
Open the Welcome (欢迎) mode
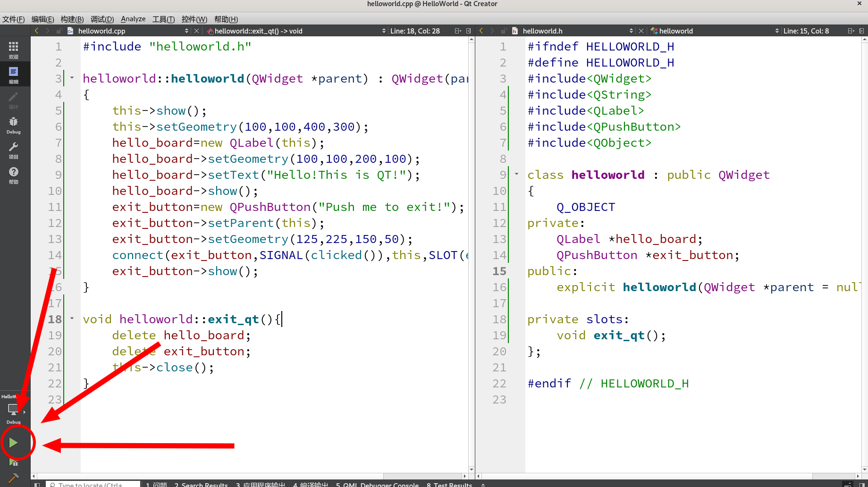click(14, 50)
